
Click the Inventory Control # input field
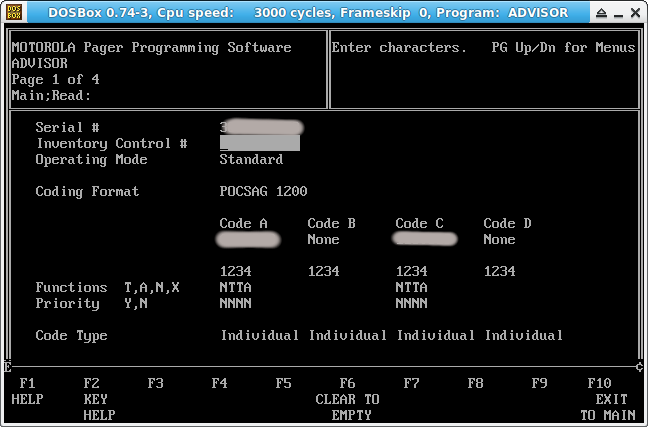click(260, 143)
